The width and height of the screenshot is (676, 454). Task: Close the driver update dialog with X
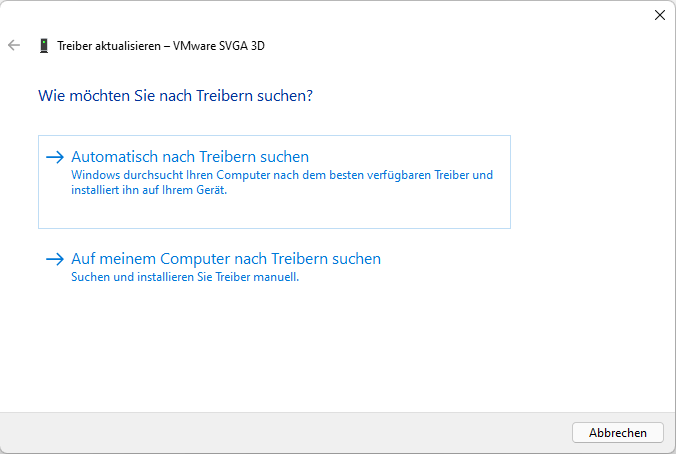click(659, 15)
